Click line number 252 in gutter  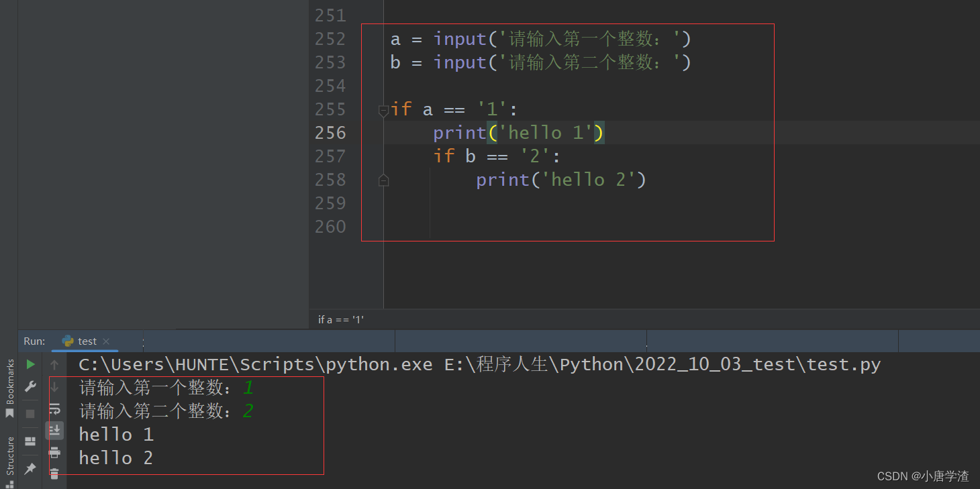330,39
